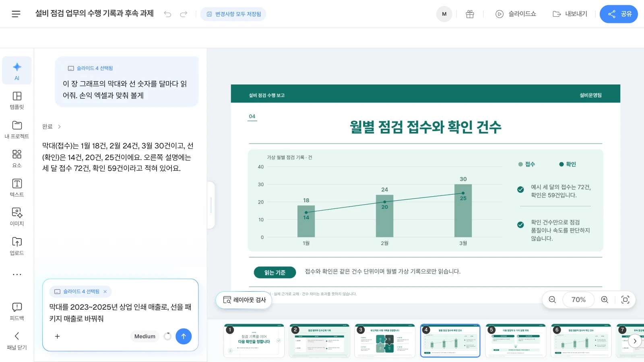Click the AI prompt text field

[x=120, y=313]
